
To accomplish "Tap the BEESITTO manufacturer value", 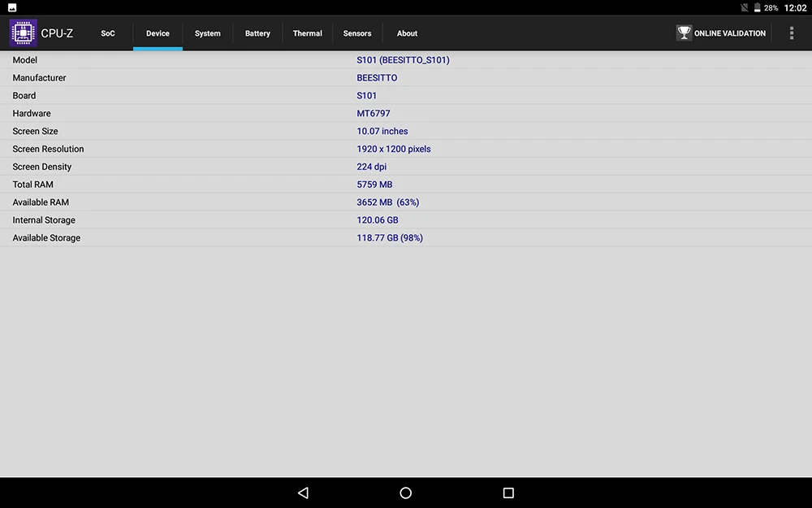I will tap(377, 78).
